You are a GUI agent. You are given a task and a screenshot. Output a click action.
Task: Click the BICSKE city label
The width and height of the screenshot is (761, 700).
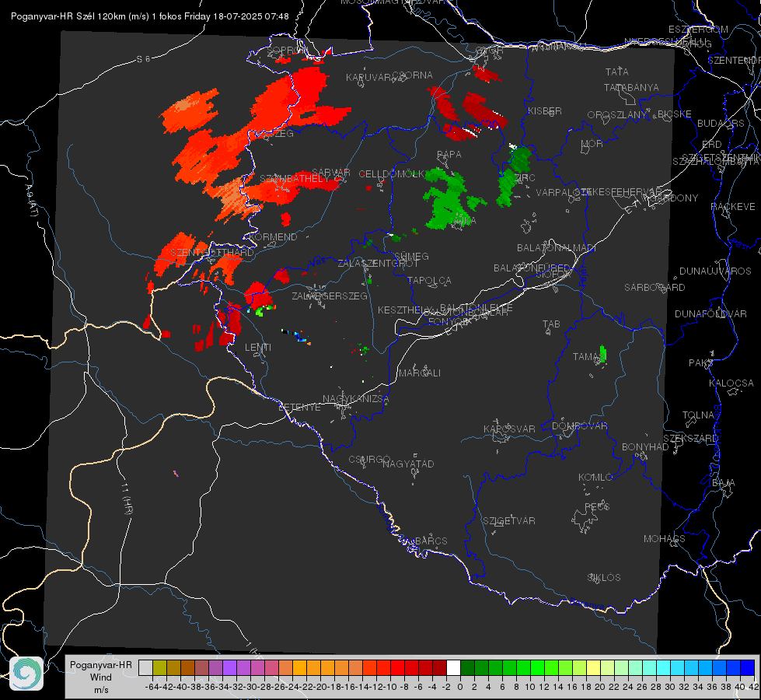[x=674, y=114]
